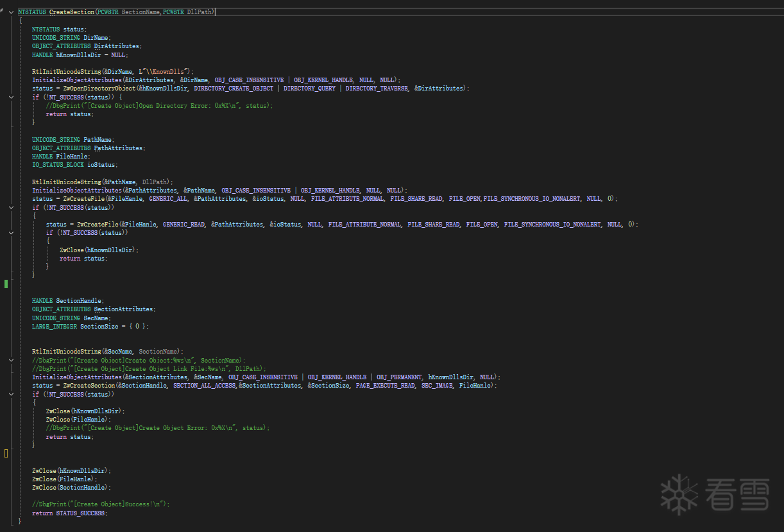Click the 'OBJECT_ATTRIBUTES PathAttributes;' declaration
This screenshot has width=784, height=532.
[x=89, y=148]
